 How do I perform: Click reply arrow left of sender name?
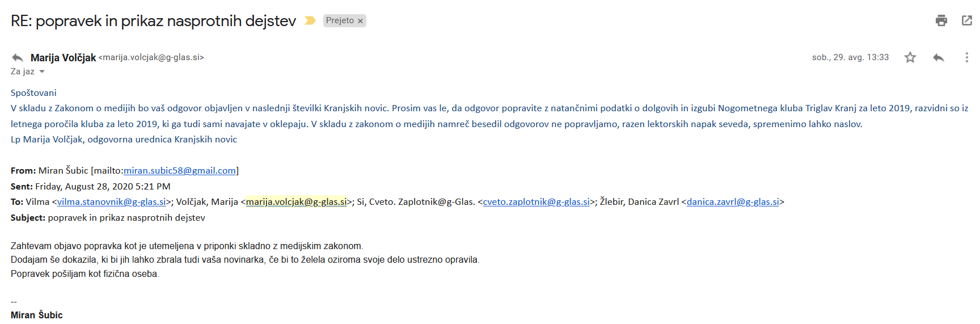[x=18, y=57]
